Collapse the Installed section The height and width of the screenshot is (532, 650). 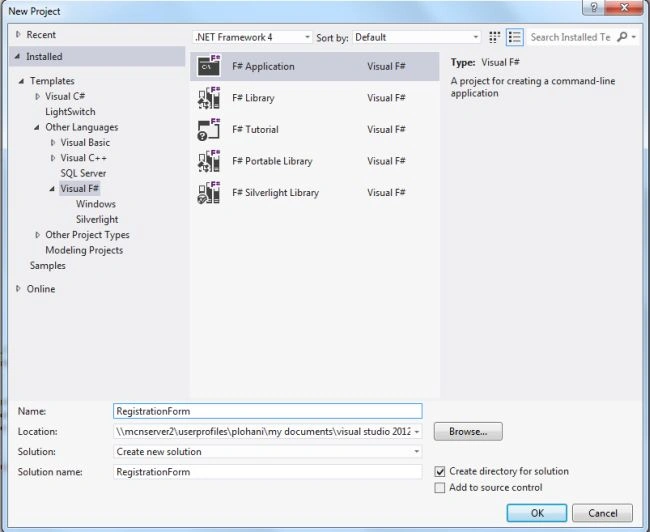[x=17, y=56]
